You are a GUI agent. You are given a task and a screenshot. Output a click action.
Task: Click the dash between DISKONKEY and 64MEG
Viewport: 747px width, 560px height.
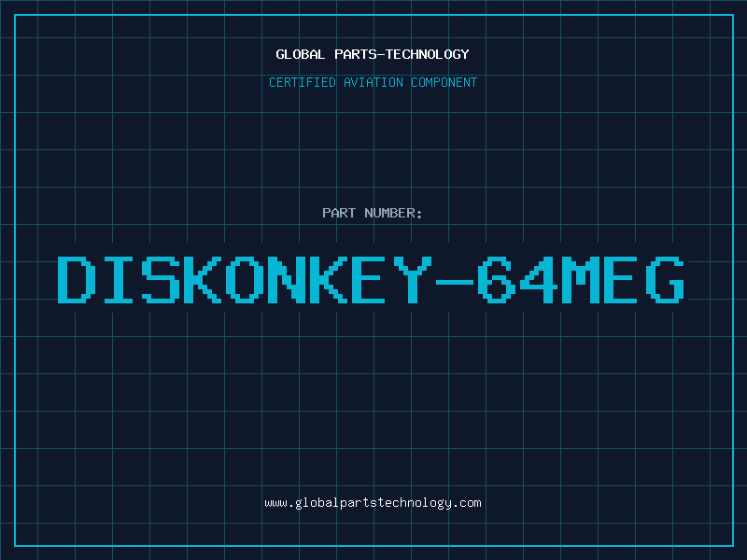pos(454,282)
